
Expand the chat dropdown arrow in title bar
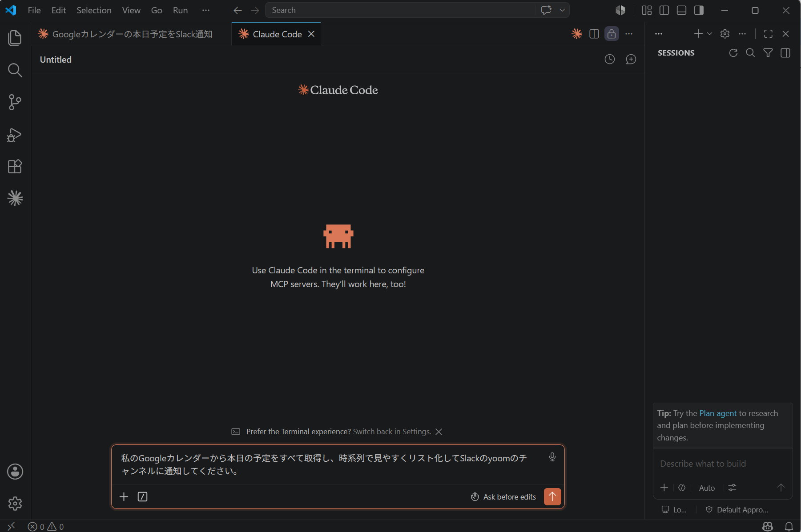(563, 10)
